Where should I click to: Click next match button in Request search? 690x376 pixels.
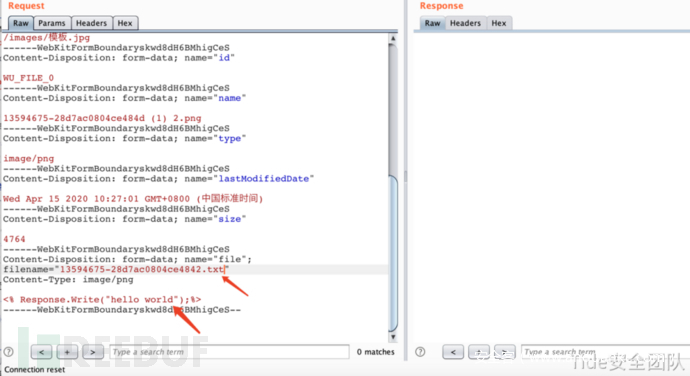tap(92, 352)
